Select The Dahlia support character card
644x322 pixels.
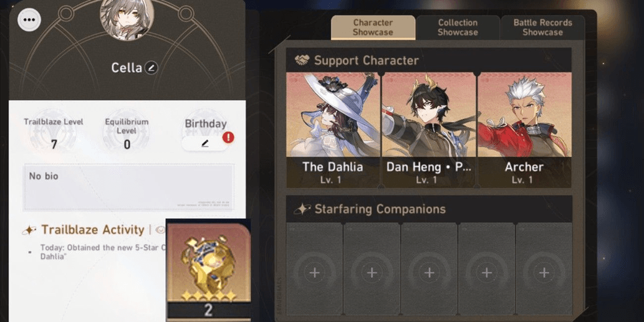click(x=333, y=130)
